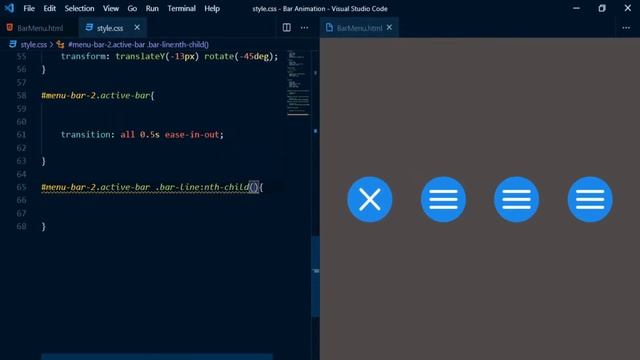The width and height of the screenshot is (640, 360).
Task: Open the Help menu
Action: (x=212, y=9)
